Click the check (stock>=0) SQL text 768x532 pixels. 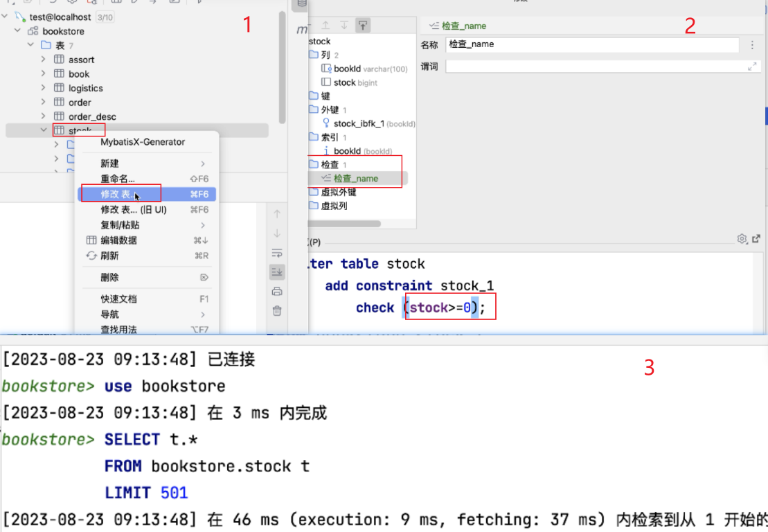click(x=421, y=308)
